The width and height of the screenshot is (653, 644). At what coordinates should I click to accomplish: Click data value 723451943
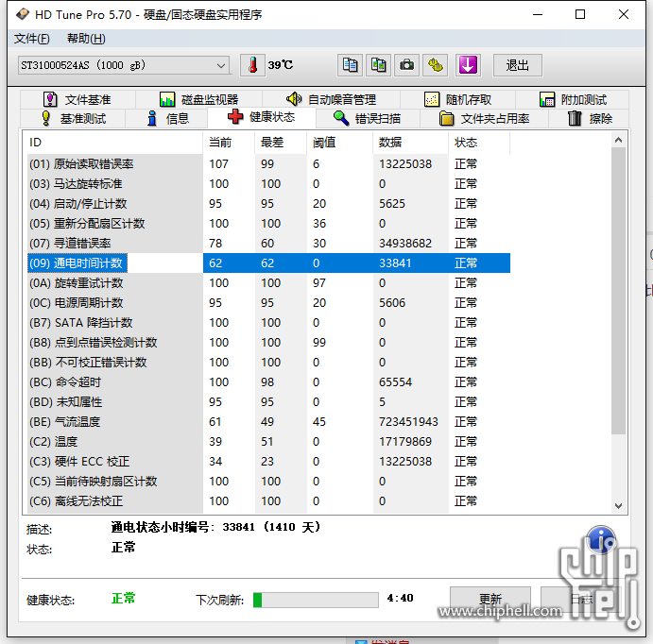[408, 422]
